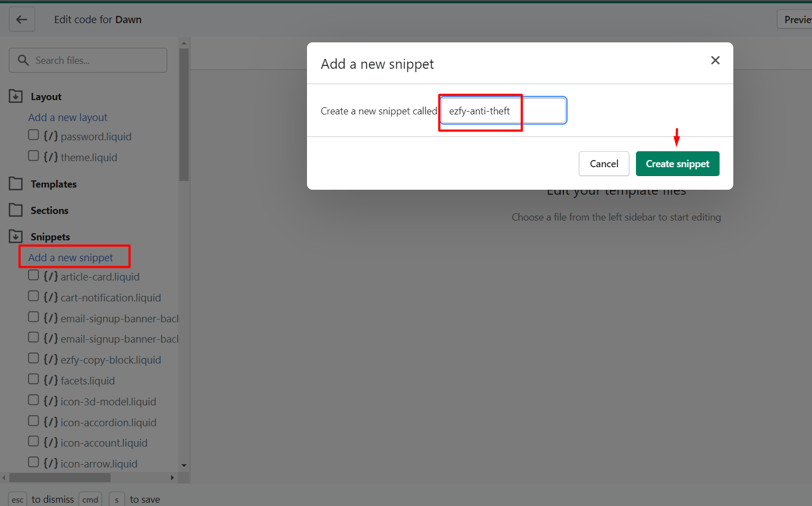The image size is (812, 506).
Task: Check the cart-notification.liquid checkbox
Action: click(x=34, y=296)
